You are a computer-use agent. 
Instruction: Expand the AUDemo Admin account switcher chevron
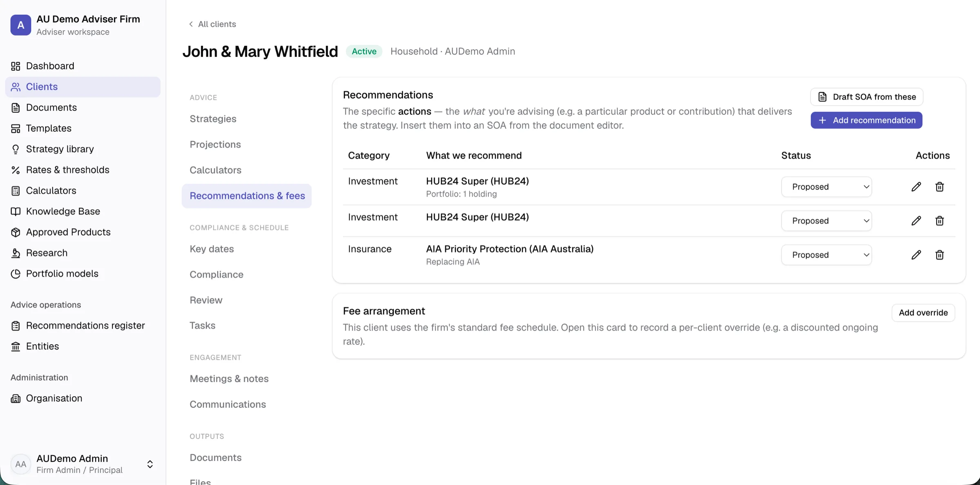click(x=150, y=464)
